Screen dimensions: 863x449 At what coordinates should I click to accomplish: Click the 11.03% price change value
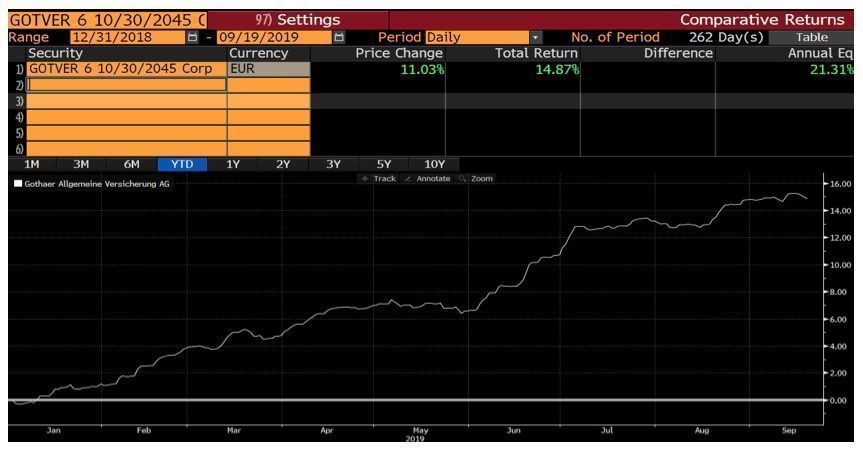click(422, 69)
